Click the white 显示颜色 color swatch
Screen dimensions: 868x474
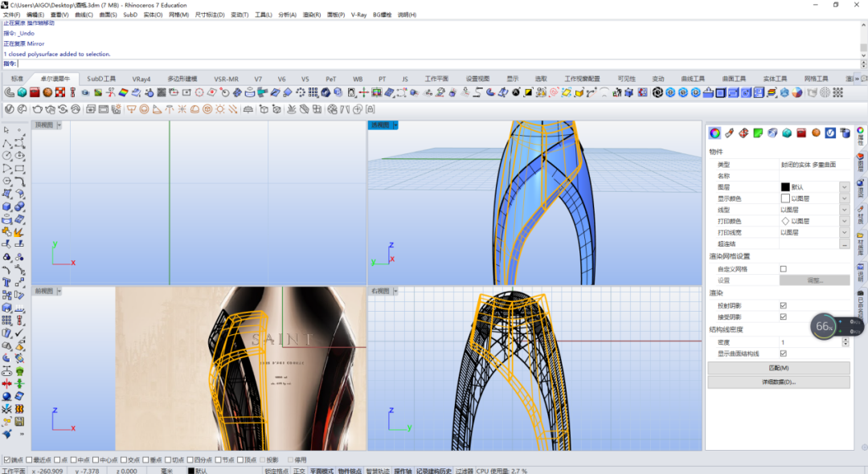click(785, 198)
